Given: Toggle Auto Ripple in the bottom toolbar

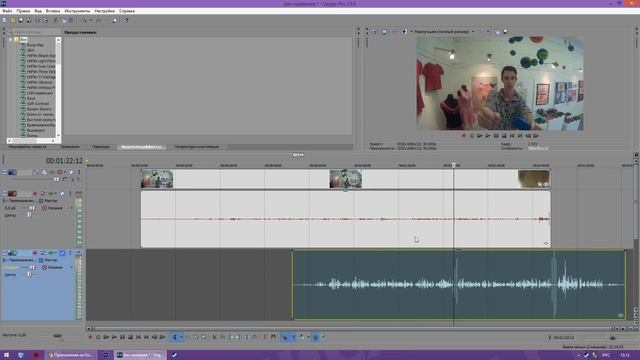Looking at the screenshot, I should click(x=301, y=337).
